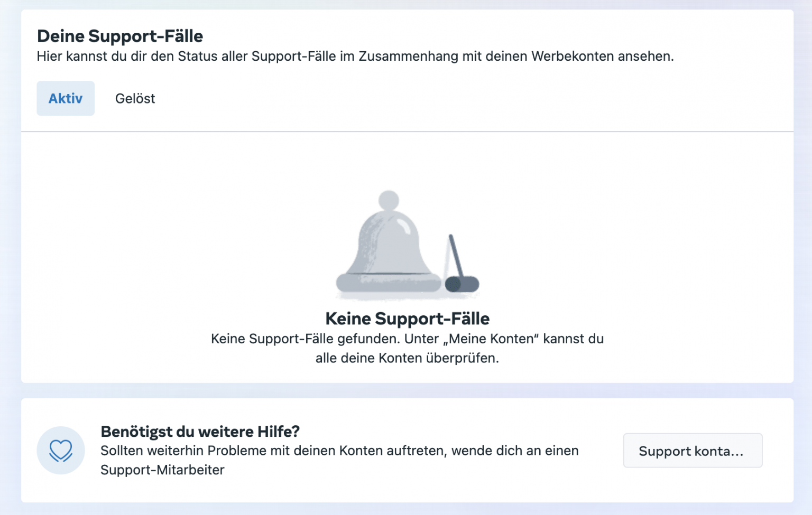Click the dark mallet head beside bell

click(462, 284)
